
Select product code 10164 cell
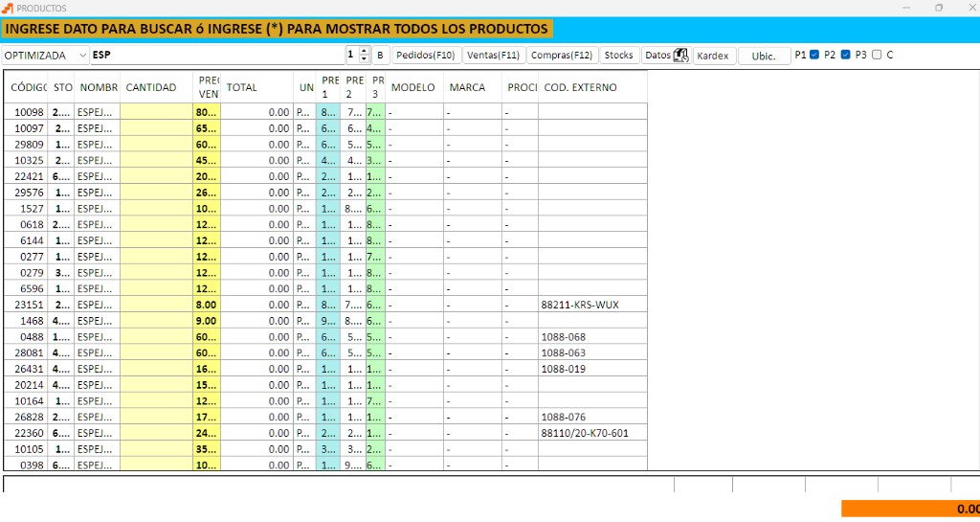pyautogui.click(x=26, y=401)
